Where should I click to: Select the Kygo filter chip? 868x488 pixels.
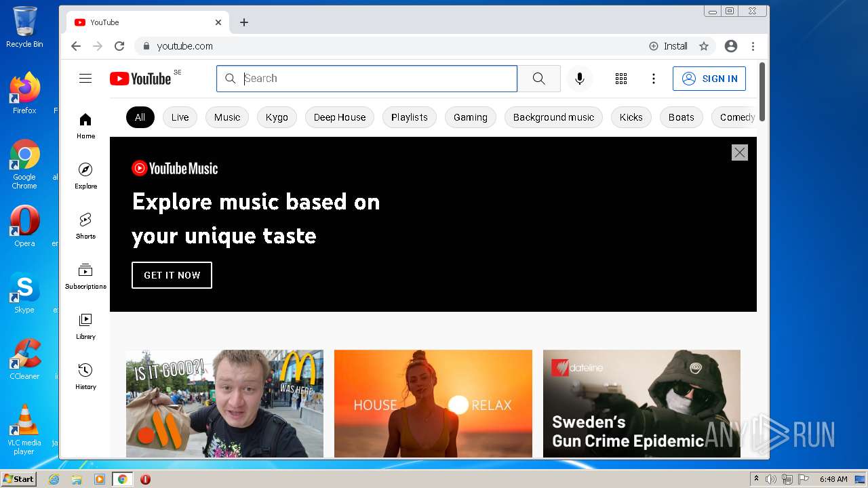[277, 117]
